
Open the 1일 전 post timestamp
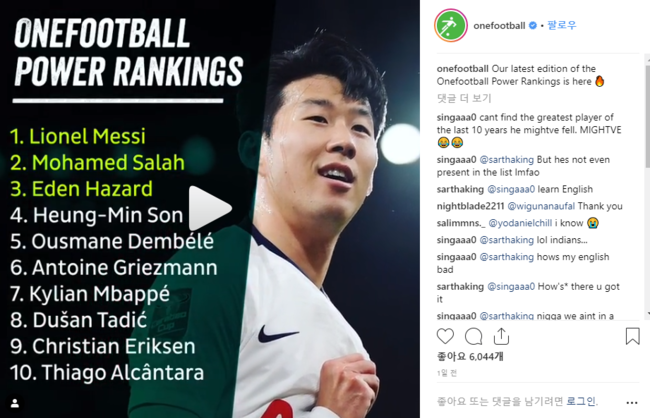tap(446, 373)
